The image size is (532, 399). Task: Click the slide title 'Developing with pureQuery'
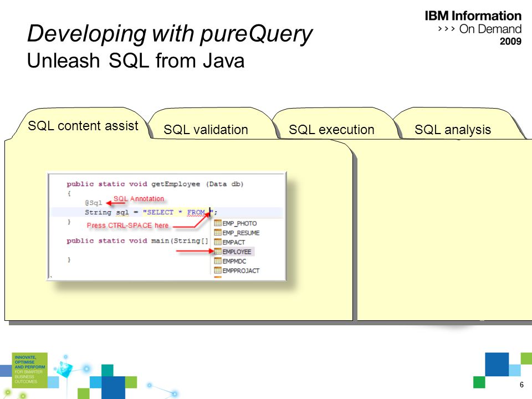170,34
